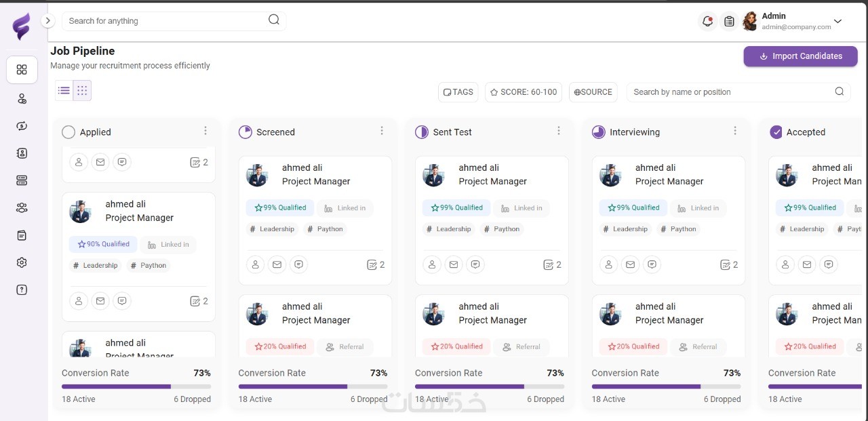Open settings gear in left sidebar
Viewport: 868px width, 421px height.
tap(22, 262)
